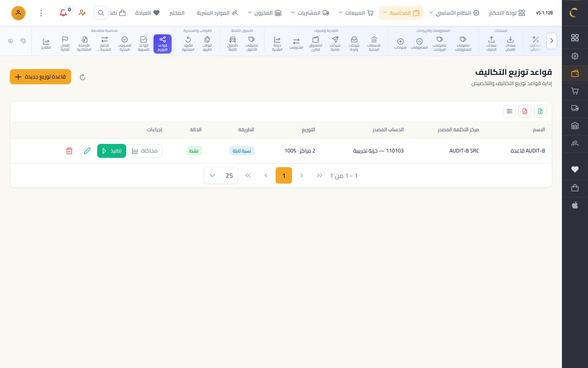Viewport: 588px width, 368px height.
Task: Click قاعدة توزيع جديدة new rule button
Action: pyautogui.click(x=40, y=77)
